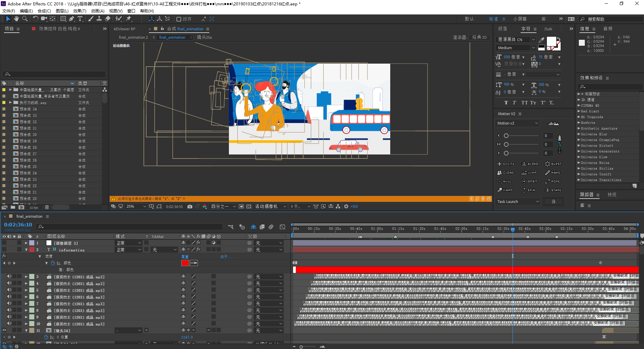The height and width of the screenshot is (349, 644).
Task: Select the Horizontal Type tool
Action: pos(80,19)
